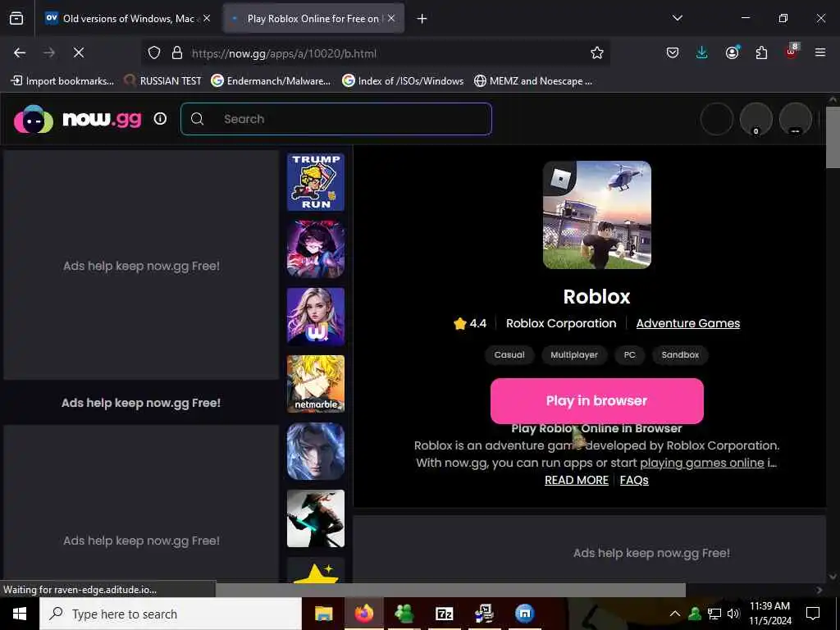Viewport: 840px width, 630px height.
Task: Open tracking protection shield icon
Action: click(154, 52)
